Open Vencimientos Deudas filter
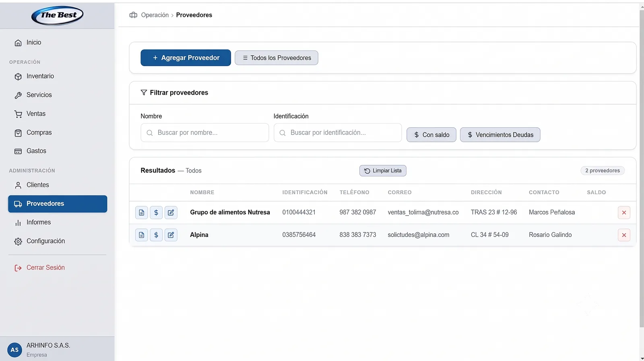The image size is (644, 361). pos(500,135)
